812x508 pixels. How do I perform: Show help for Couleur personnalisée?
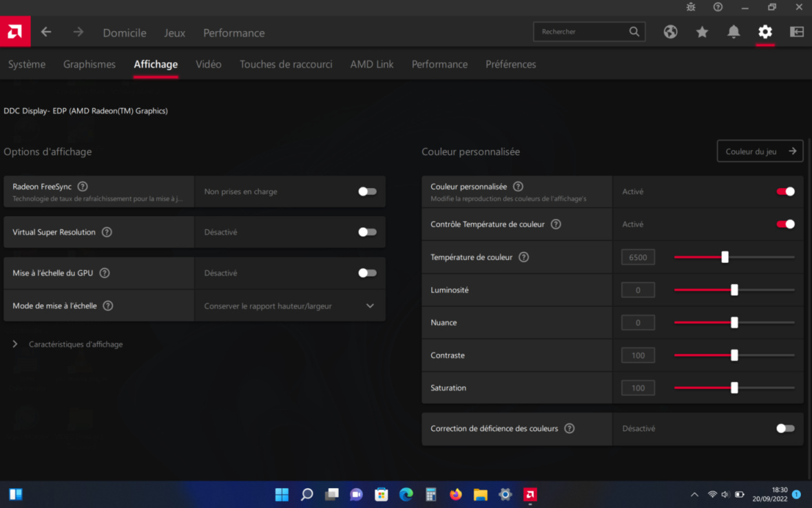click(x=518, y=187)
